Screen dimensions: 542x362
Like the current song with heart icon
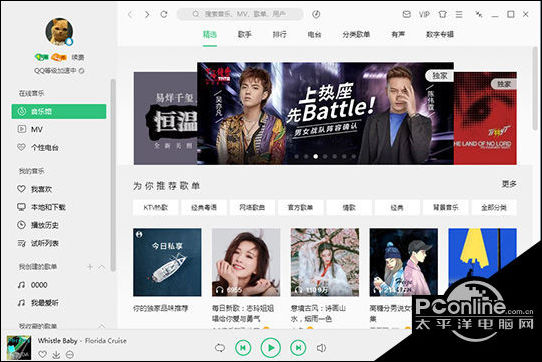click(42, 354)
